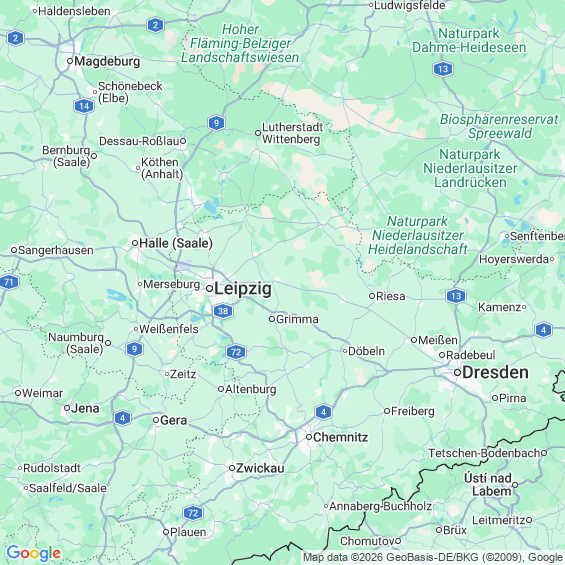Open the Lutherstadt Wittenberg label
Screen dimensions: 565x565
pyautogui.click(x=292, y=133)
